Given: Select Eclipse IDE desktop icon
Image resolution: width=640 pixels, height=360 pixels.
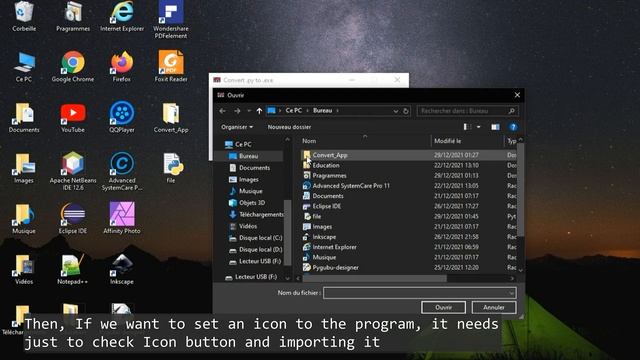Looking at the screenshot, I should [73, 218].
